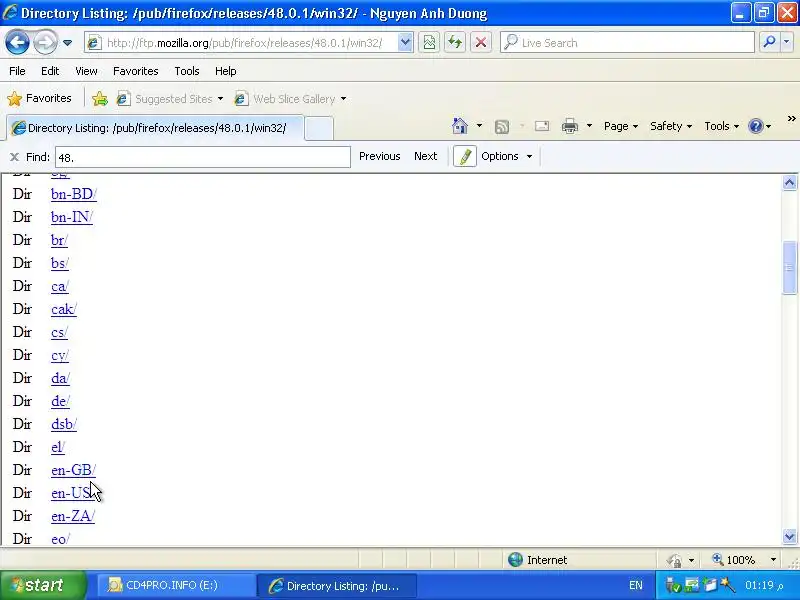
Task: Open the bn-BD/ directory link
Action: tap(73, 194)
